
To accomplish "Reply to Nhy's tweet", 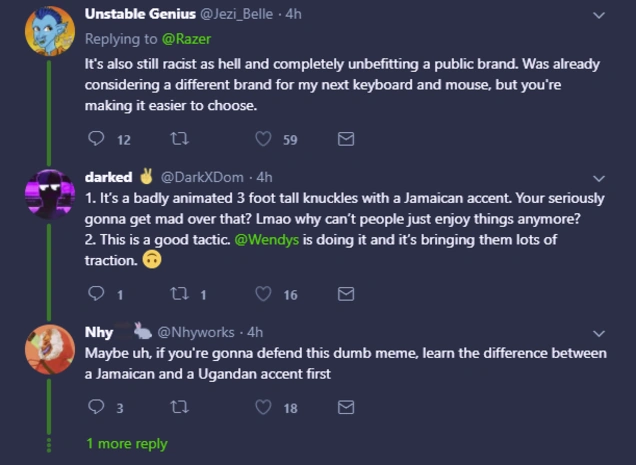I will (97, 407).
